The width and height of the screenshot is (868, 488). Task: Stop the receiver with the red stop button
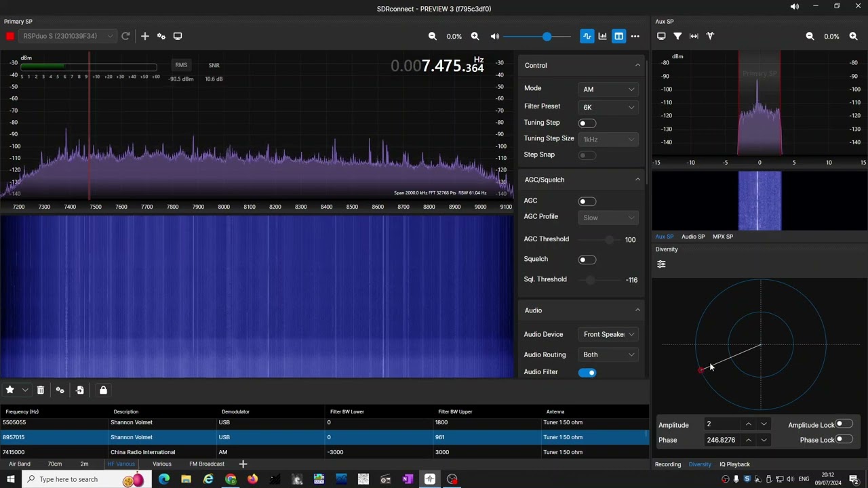[x=10, y=36]
